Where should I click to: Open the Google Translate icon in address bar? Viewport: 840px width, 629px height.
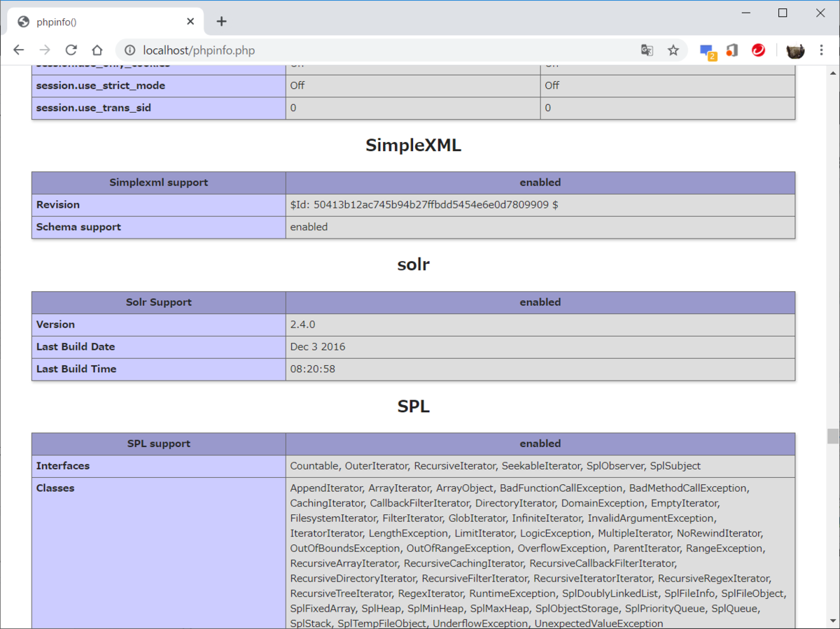(x=647, y=50)
